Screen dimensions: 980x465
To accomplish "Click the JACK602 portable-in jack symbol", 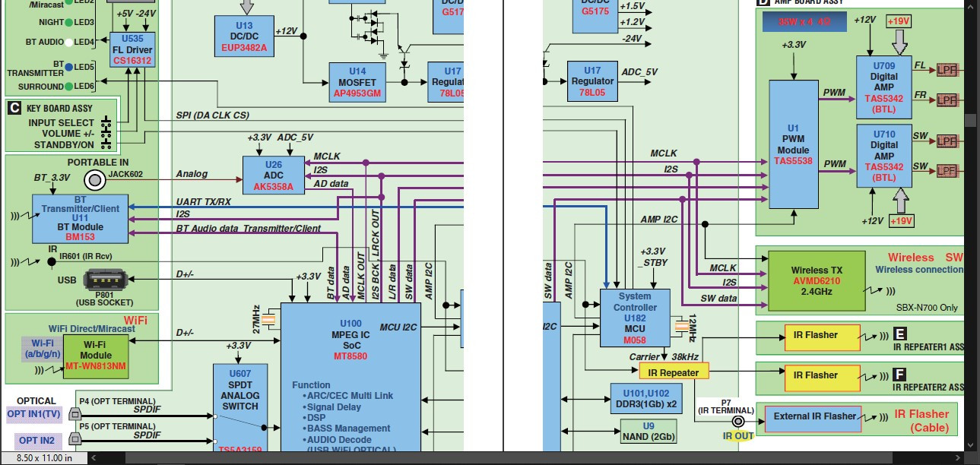I will pyautogui.click(x=95, y=179).
